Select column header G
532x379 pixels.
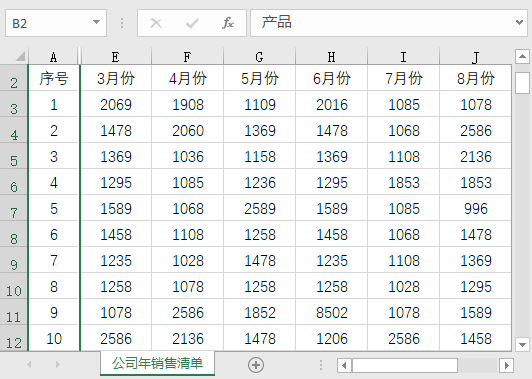pyautogui.click(x=260, y=56)
